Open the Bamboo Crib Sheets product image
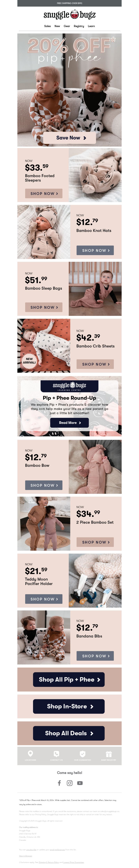The width and height of the screenshot is (139, 868). click(x=44, y=346)
